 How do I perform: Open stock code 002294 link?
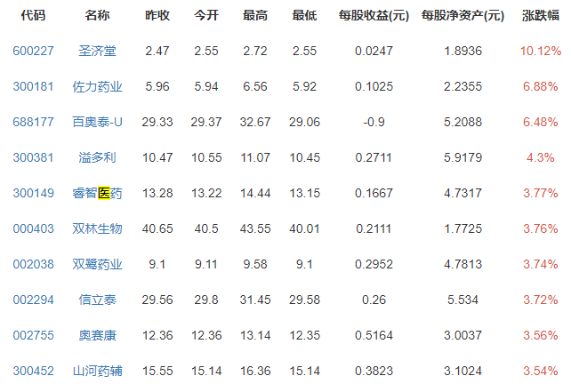(33, 300)
